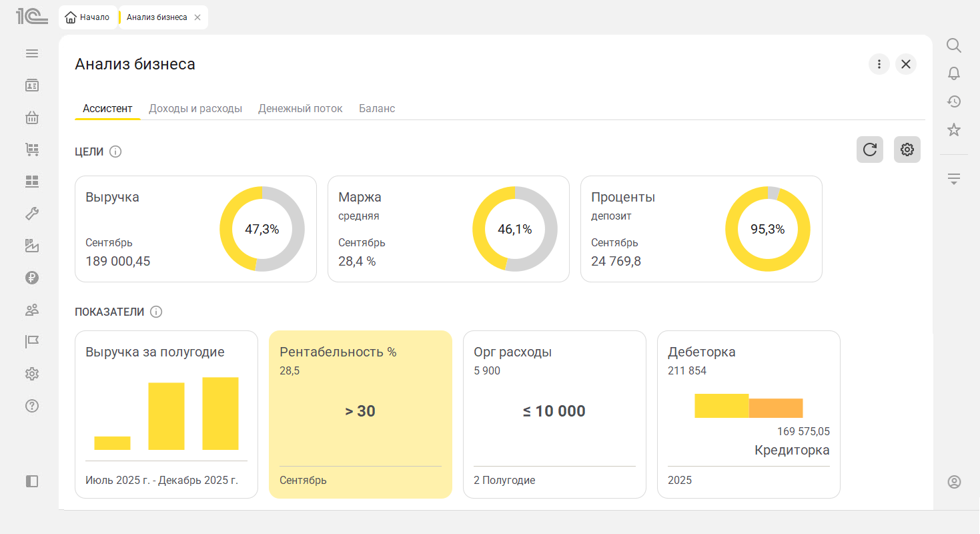This screenshot has height=534, width=980.
Task: Show info tooltip next to ЦЕЛИ
Action: (x=115, y=152)
